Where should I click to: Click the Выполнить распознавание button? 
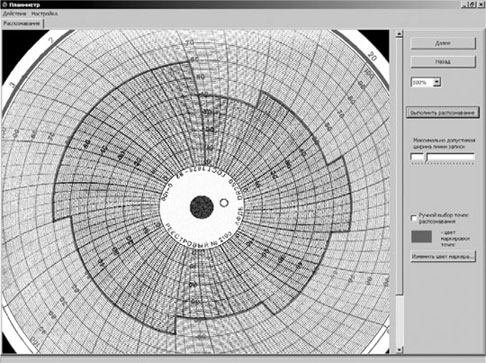(443, 113)
